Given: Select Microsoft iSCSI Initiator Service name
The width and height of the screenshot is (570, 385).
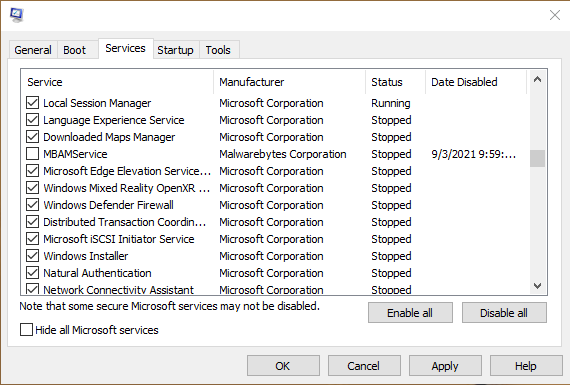Looking at the screenshot, I should point(119,239).
